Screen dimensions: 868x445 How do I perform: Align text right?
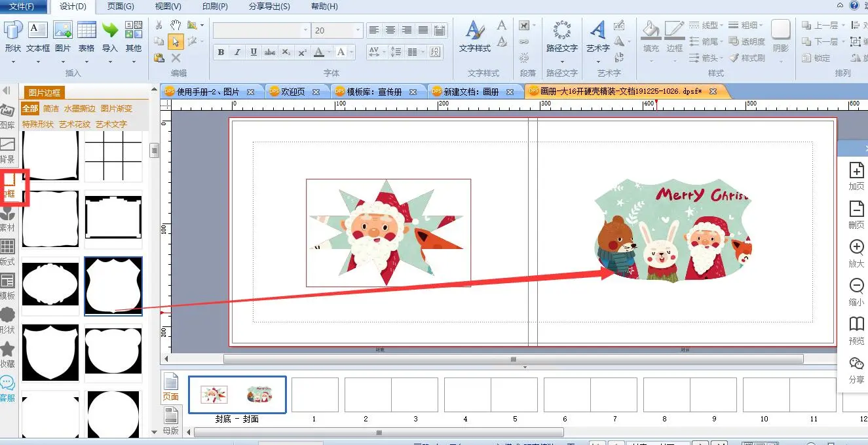tap(407, 30)
